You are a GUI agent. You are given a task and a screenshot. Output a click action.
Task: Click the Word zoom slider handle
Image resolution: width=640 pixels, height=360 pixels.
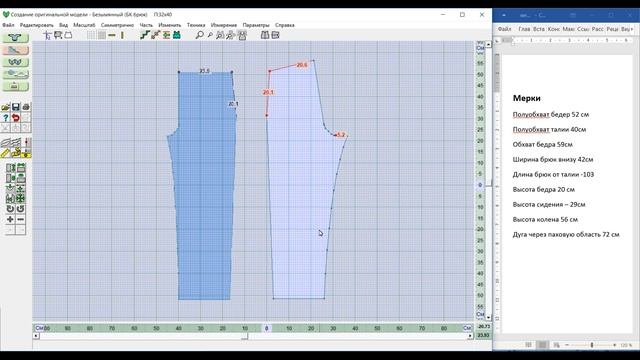point(592,345)
